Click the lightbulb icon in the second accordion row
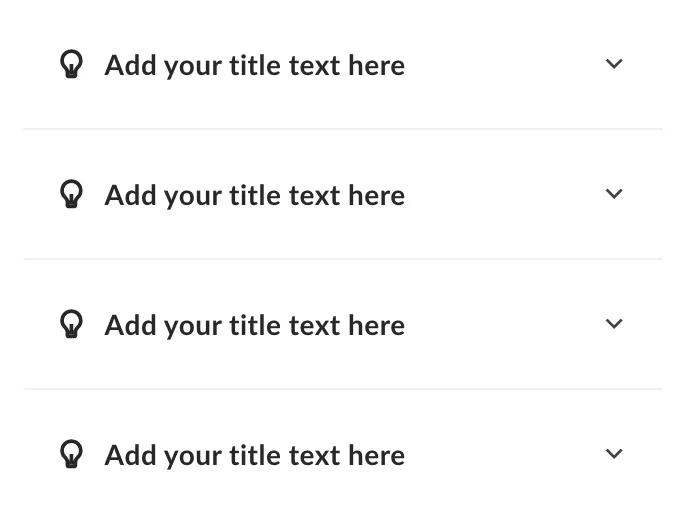Screen dimensions: 690x516 71,194
